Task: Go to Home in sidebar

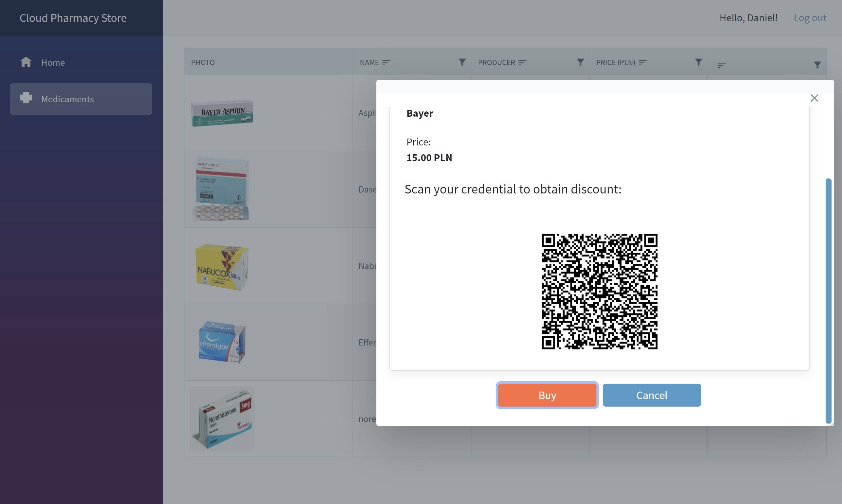Action: point(53,62)
